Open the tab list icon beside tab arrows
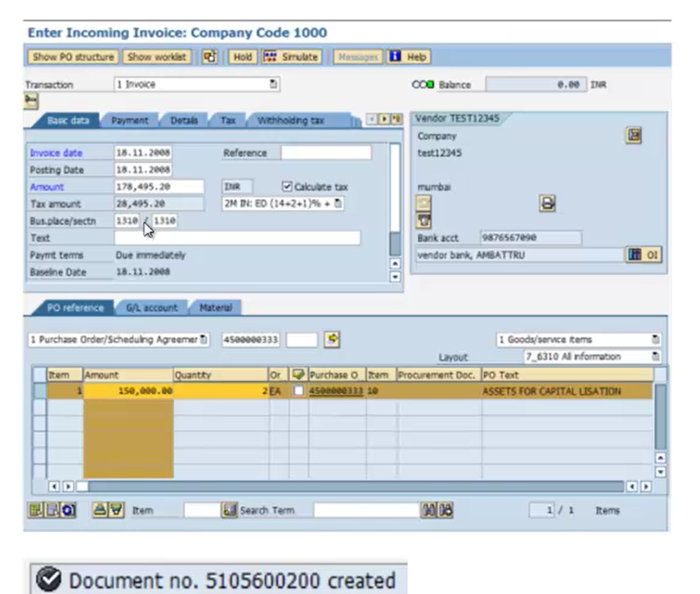 point(396,119)
